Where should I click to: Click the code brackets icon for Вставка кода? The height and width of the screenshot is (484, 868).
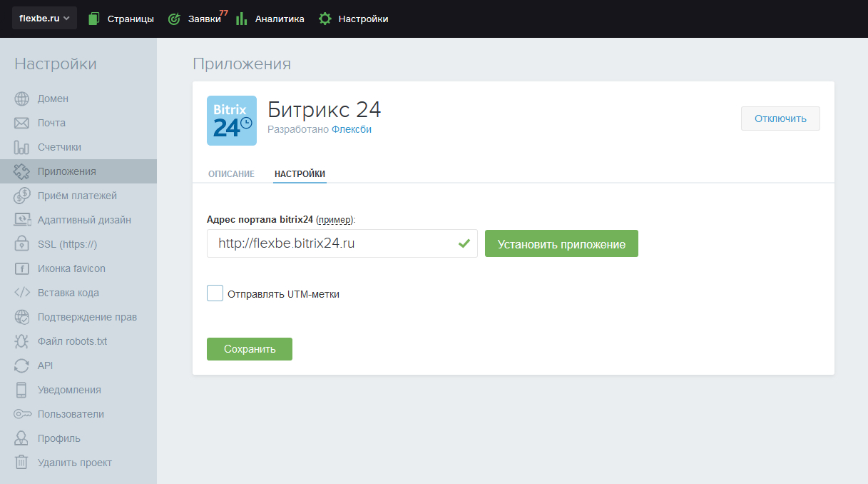click(x=21, y=293)
